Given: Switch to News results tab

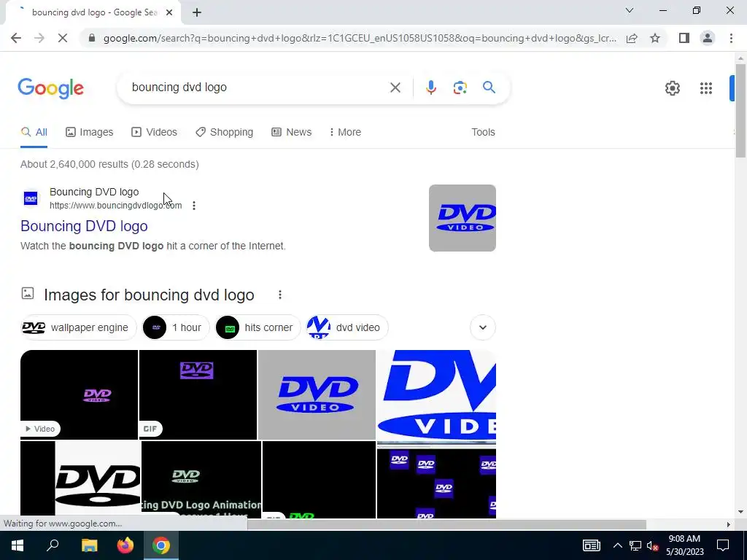Looking at the screenshot, I should pos(292,133).
